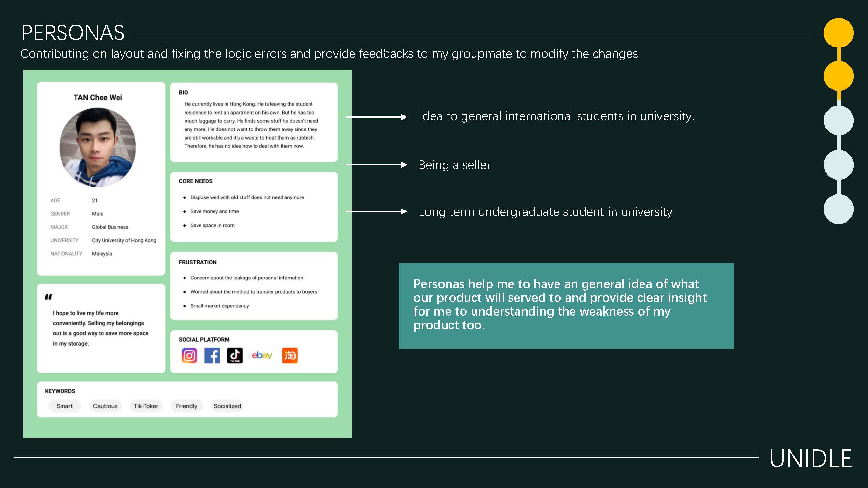Screen dimensions: 868x488
Task: Click the bottom pale progress circle
Action: [x=838, y=209]
